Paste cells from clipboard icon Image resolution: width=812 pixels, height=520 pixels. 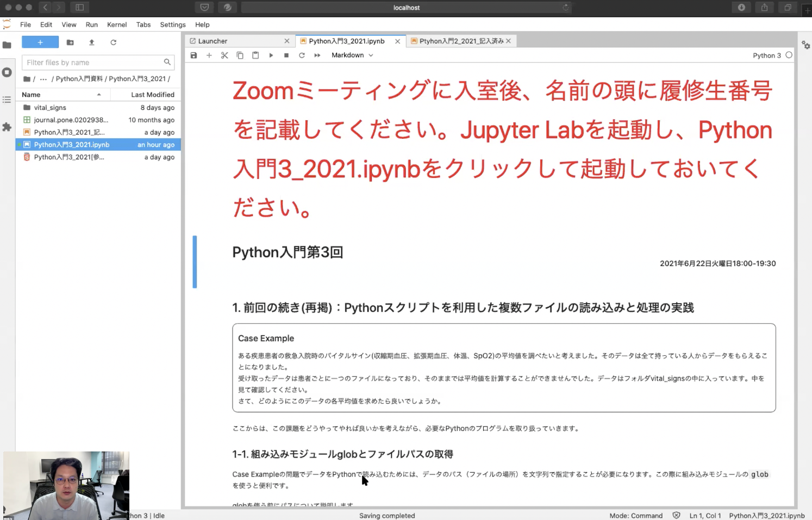255,55
